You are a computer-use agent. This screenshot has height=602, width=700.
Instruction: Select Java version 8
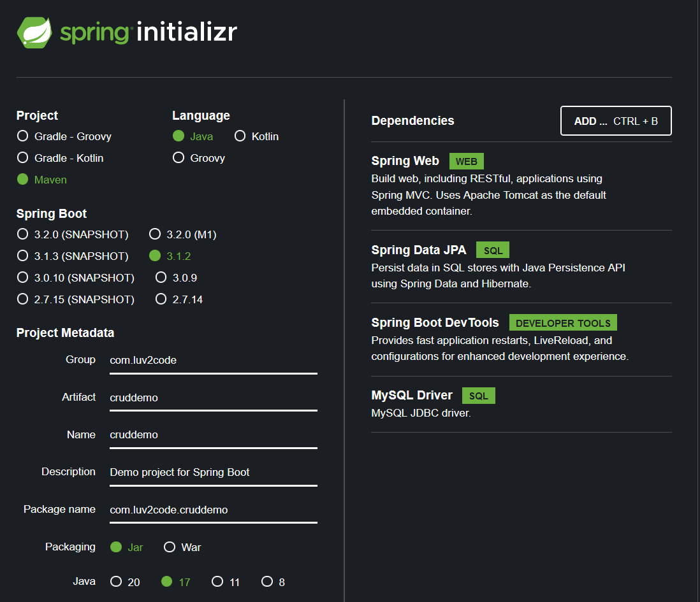pos(273,582)
